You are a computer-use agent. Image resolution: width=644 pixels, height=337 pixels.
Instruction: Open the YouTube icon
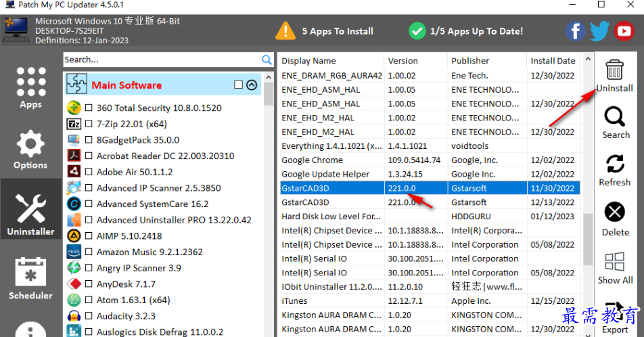click(624, 31)
